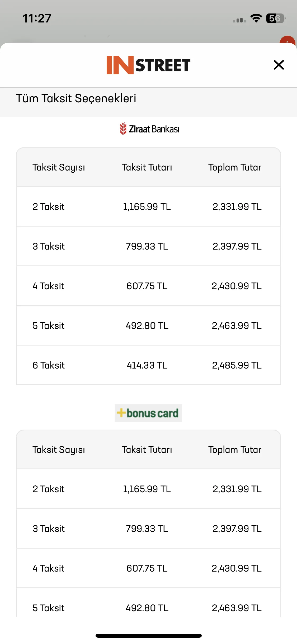Tap the cellular signal bars
The image size is (297, 644).
[x=239, y=20]
